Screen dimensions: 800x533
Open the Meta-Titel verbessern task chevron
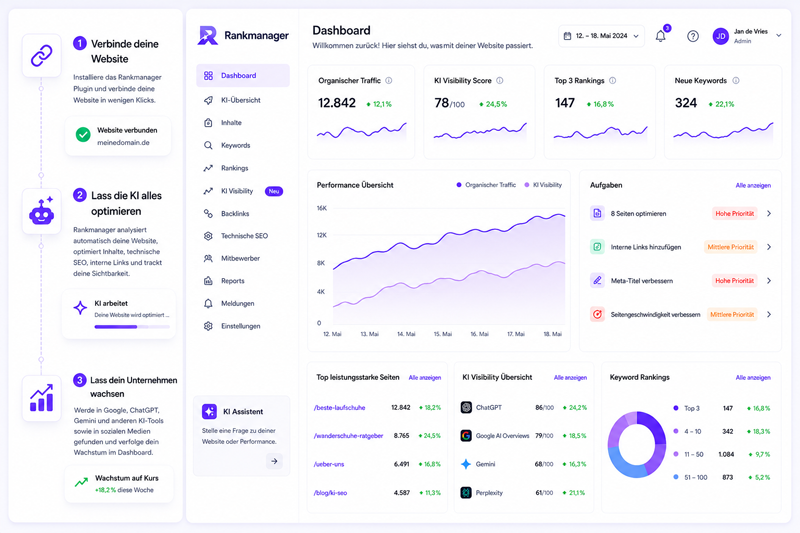tap(769, 281)
